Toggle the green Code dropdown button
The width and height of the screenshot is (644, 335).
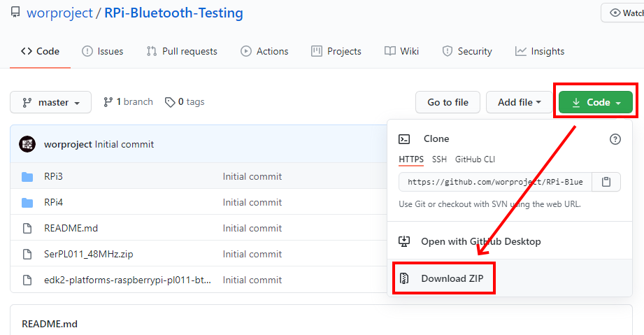coord(596,103)
